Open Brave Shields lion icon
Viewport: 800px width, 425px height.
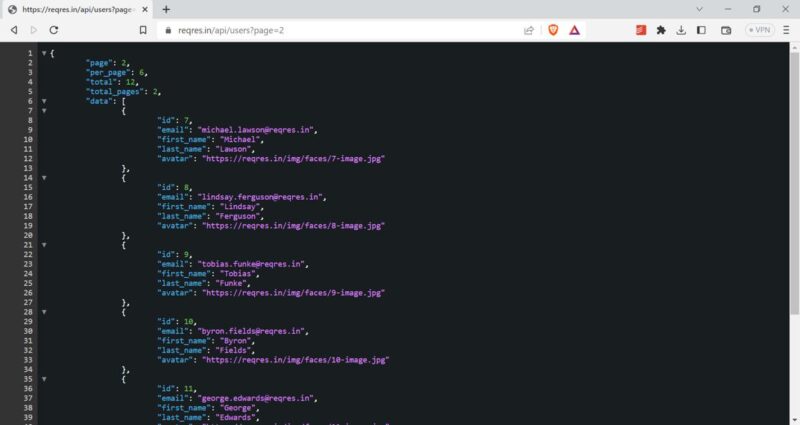pyautogui.click(x=553, y=30)
